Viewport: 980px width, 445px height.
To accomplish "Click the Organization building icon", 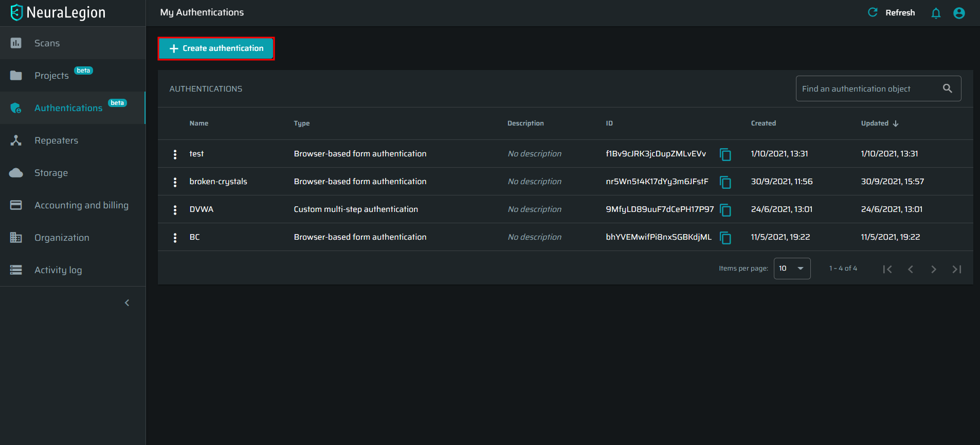I will [16, 237].
